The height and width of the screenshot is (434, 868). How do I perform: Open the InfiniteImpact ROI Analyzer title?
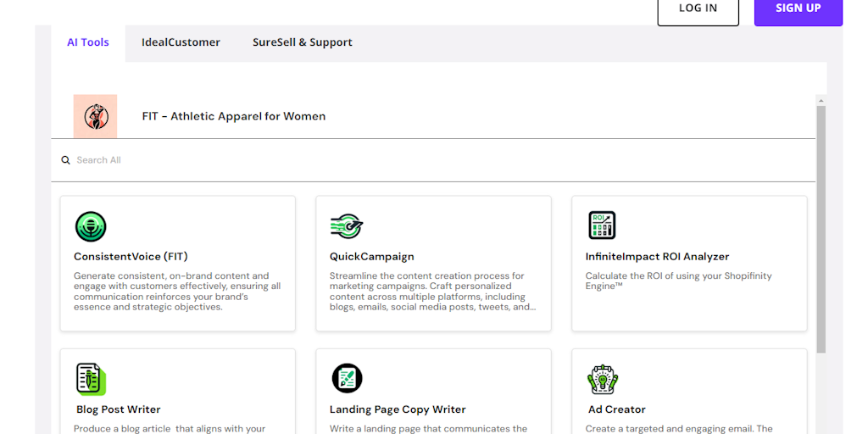657,257
